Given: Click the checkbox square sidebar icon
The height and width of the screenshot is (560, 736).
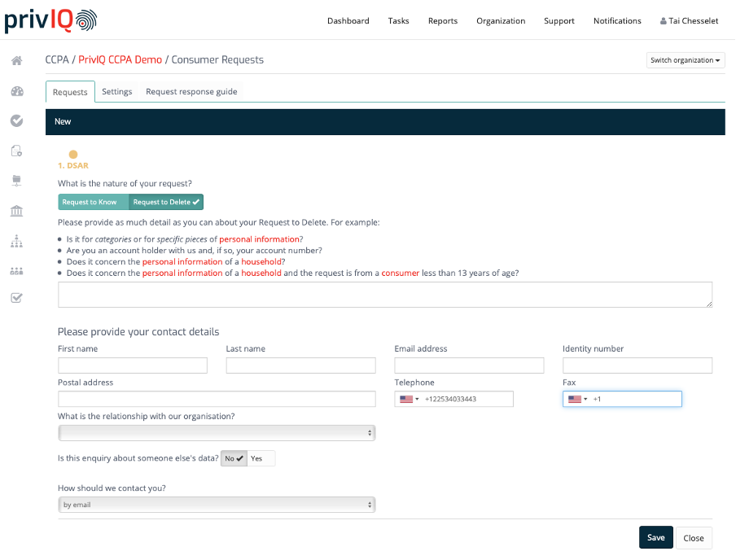Looking at the screenshot, I should click(17, 298).
